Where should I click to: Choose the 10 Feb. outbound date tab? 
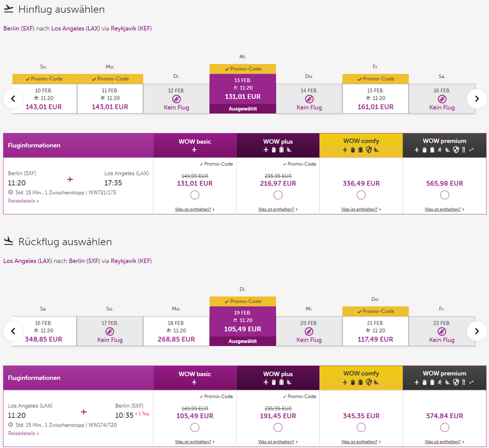[x=44, y=99]
